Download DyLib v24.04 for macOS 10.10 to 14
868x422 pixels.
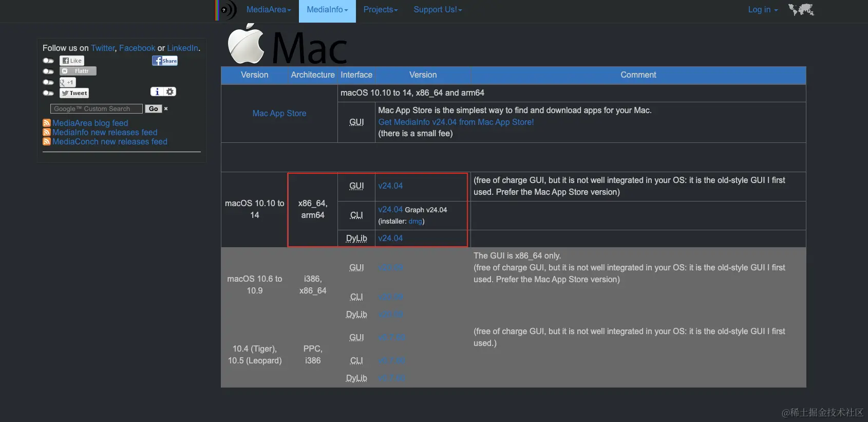click(x=390, y=238)
